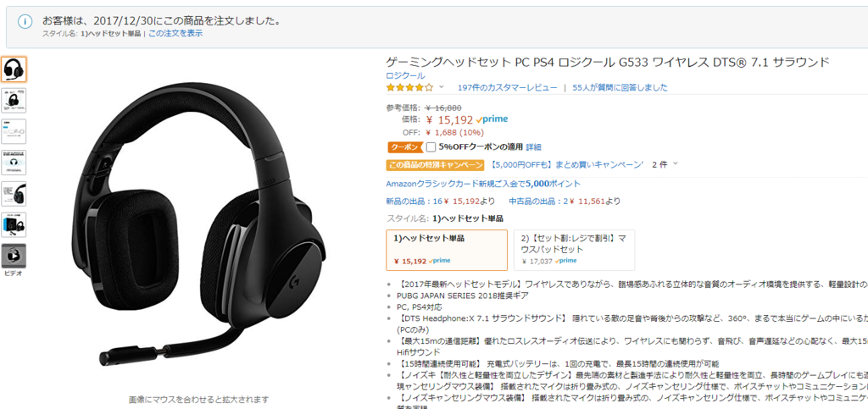Open the ロジクール brand link
The width and height of the screenshot is (868, 409).
tap(405, 75)
